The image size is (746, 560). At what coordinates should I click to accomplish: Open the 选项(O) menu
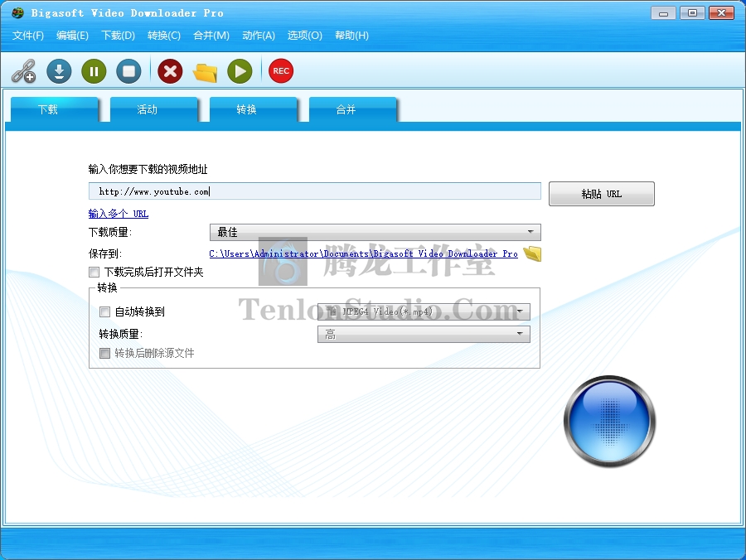click(304, 36)
